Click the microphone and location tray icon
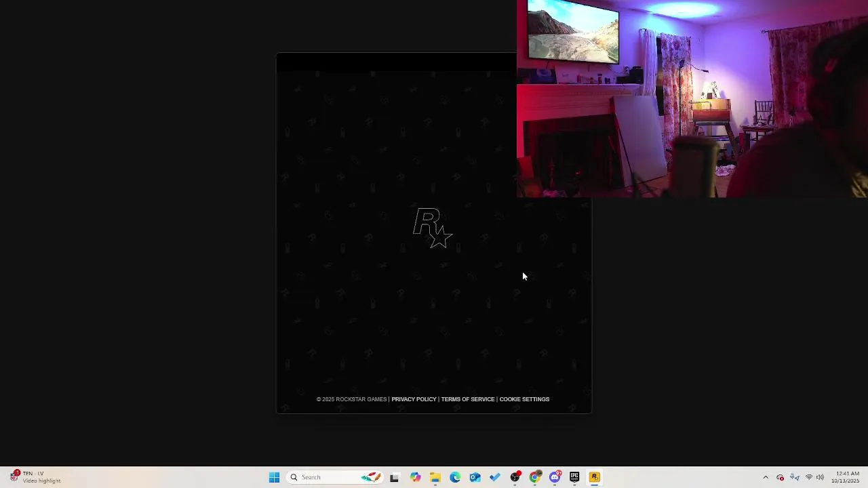The height and width of the screenshot is (488, 868). tap(795, 477)
